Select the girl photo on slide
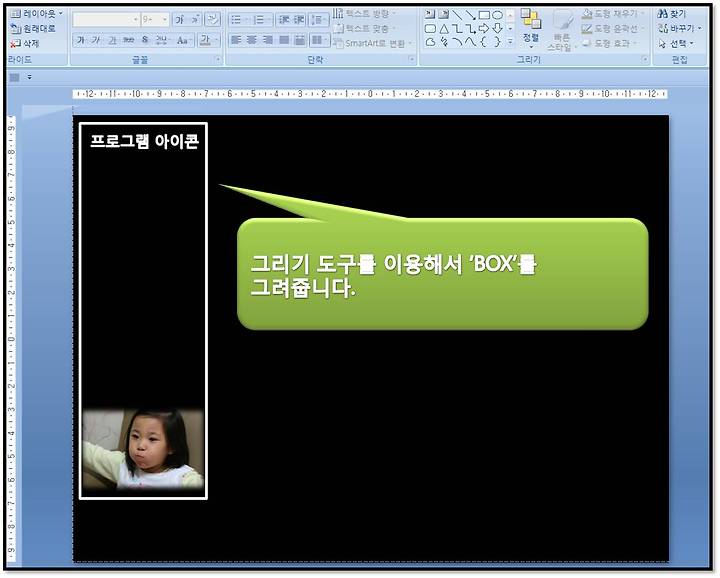The width and height of the screenshot is (720, 578). (x=143, y=449)
